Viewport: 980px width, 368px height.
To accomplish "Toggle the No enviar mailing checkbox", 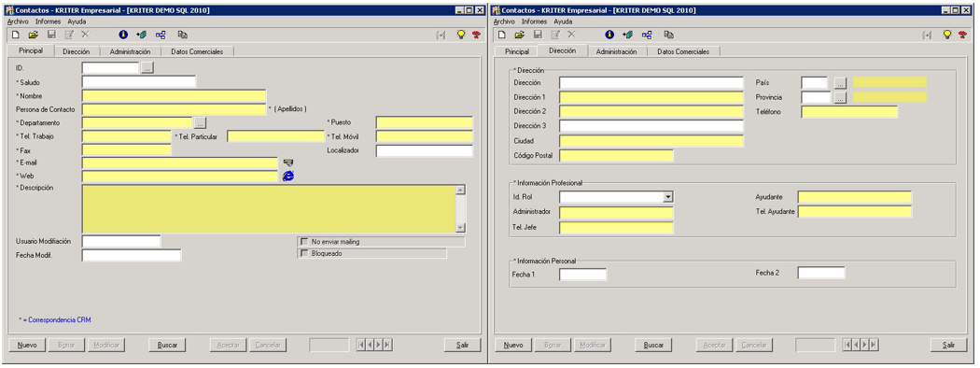I will tap(305, 242).
